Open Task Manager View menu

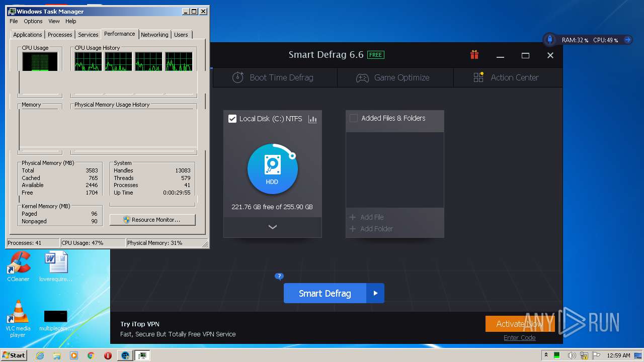pos(54,21)
